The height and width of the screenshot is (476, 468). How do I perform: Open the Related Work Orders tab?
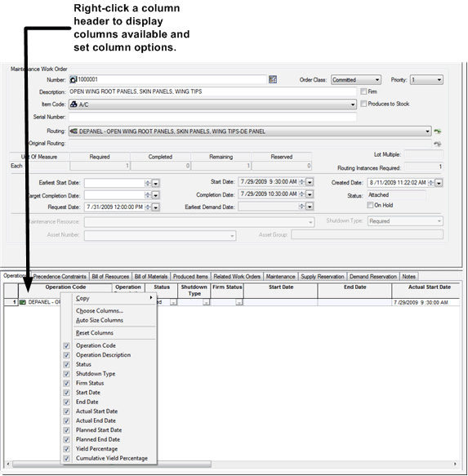[x=237, y=277]
